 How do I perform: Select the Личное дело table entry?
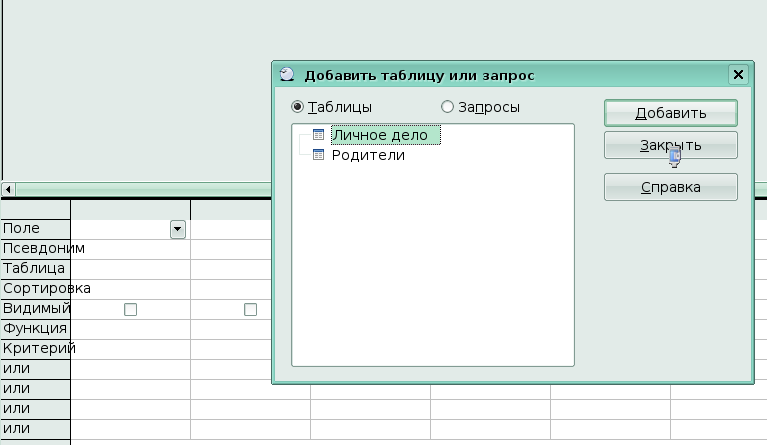click(x=380, y=135)
